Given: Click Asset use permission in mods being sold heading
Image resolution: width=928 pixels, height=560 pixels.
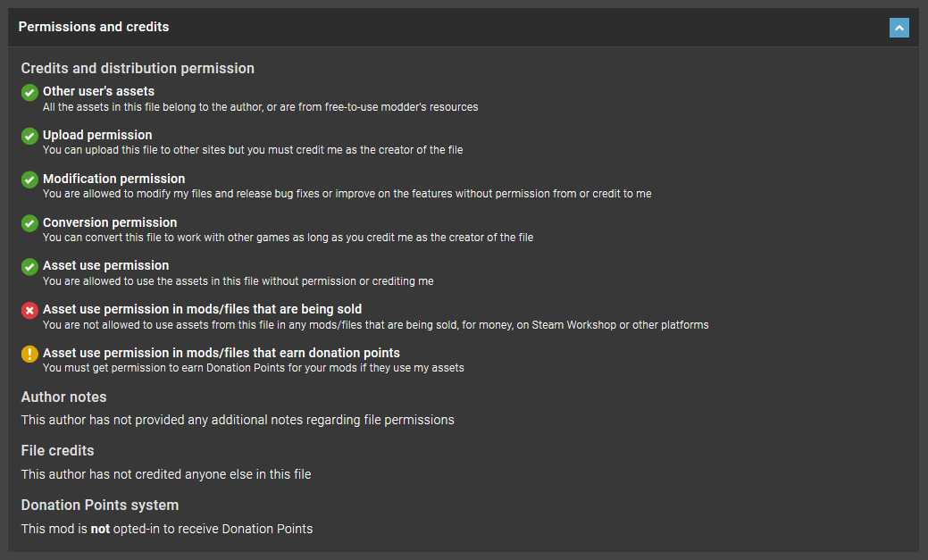Looking at the screenshot, I should [x=202, y=309].
